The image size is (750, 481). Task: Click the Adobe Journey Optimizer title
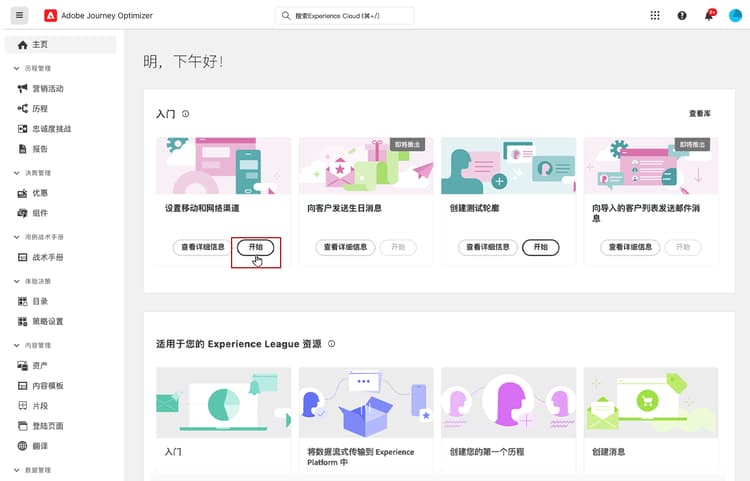107,16
